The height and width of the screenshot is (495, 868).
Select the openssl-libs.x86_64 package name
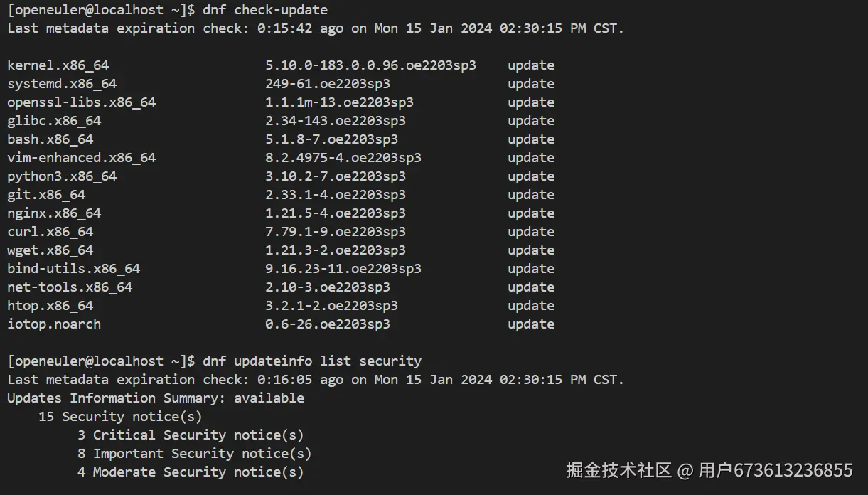(x=81, y=102)
